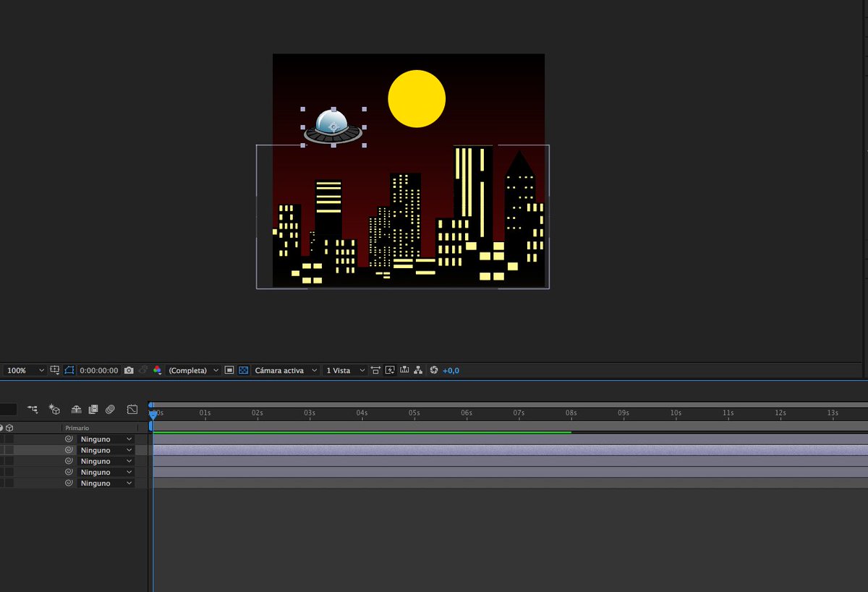
Task: Open the Cámara activa view dropdown
Action: click(x=286, y=370)
